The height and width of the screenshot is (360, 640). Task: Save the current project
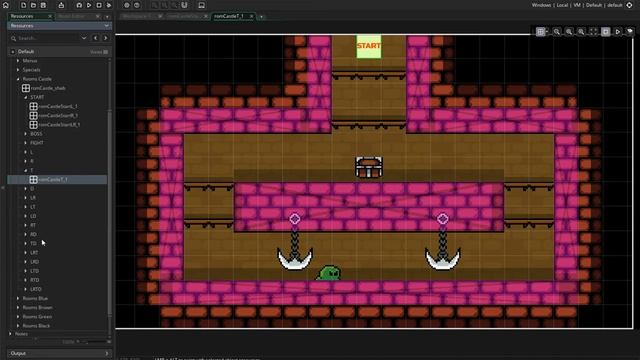click(x=43, y=5)
